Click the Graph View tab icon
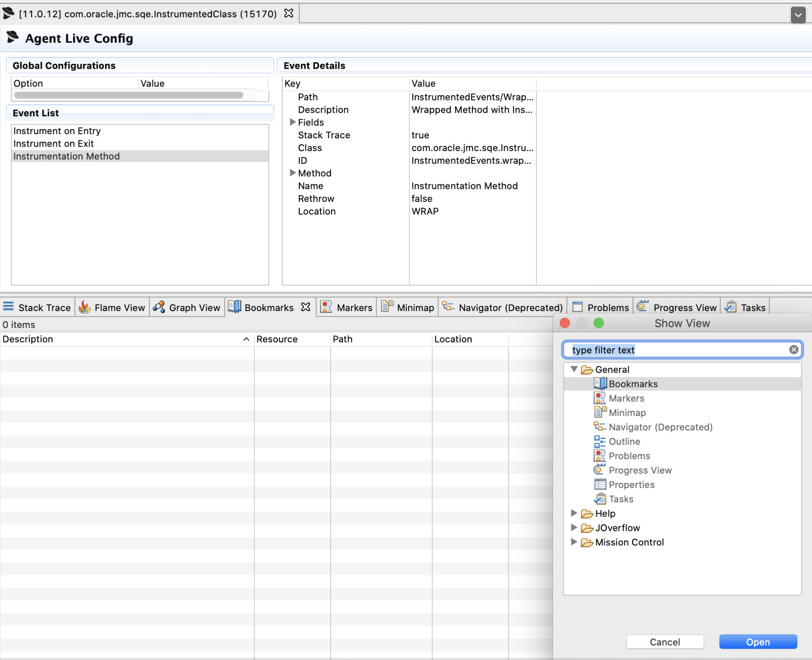The height and width of the screenshot is (660, 812). coord(159,307)
